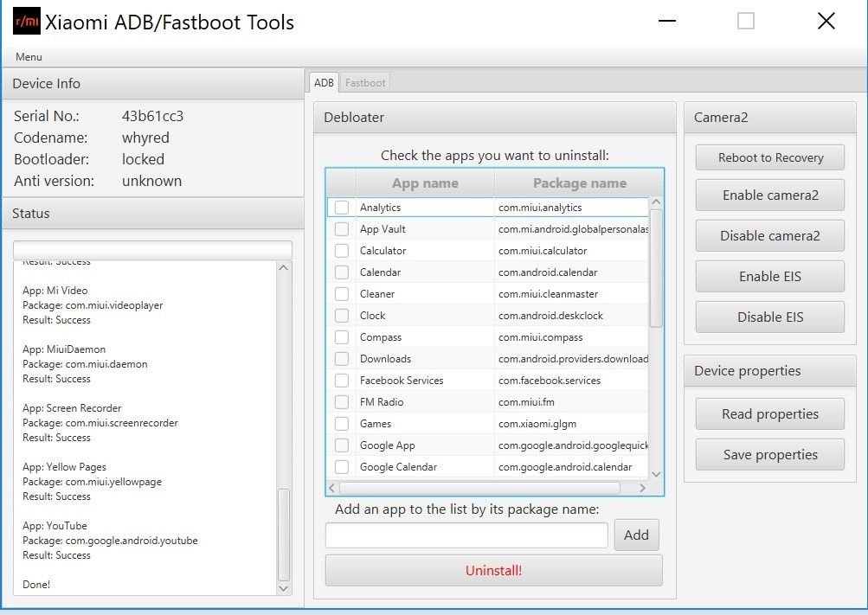
Task: Click app list vertical scrollbar thumb
Action: pyautogui.click(x=656, y=268)
